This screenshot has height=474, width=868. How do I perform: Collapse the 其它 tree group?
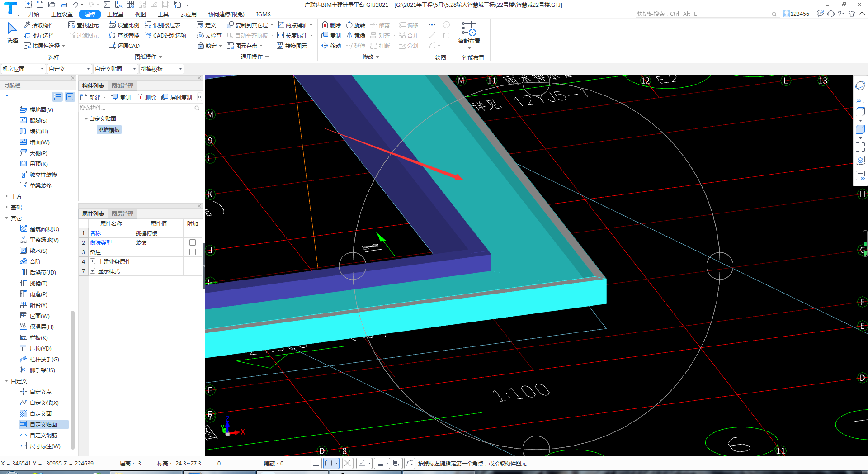(6, 218)
